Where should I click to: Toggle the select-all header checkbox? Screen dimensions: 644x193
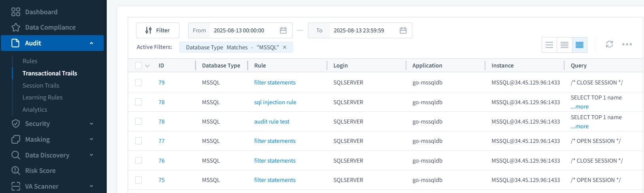pos(138,66)
